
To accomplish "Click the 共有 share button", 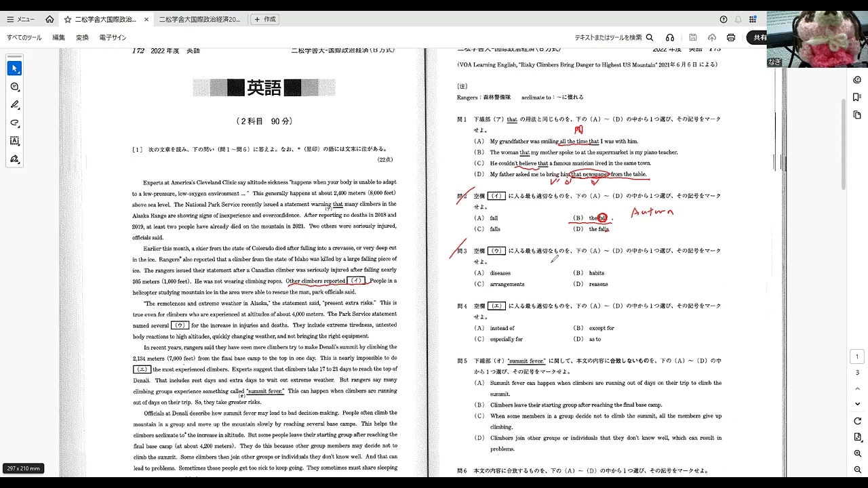I will click(x=757, y=38).
